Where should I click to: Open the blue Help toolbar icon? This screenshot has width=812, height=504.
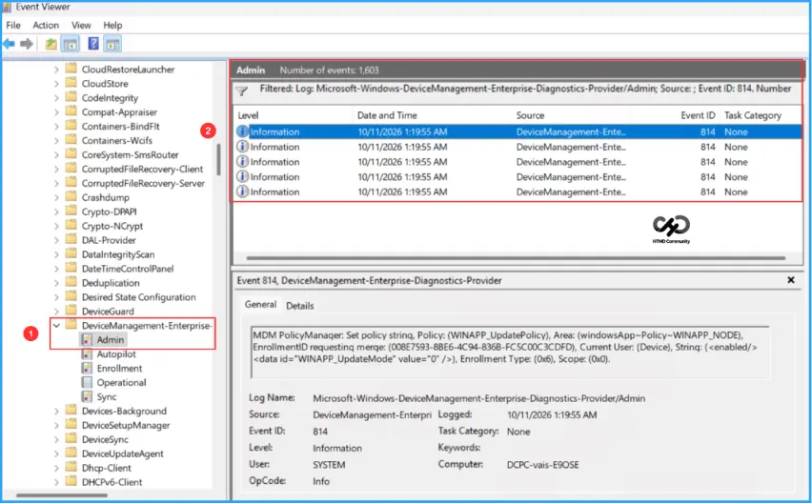pos(93,44)
